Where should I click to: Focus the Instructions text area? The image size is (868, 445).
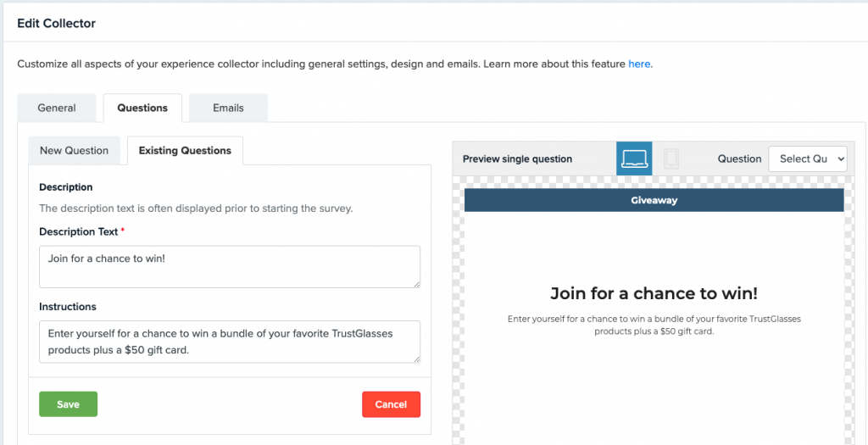pyautogui.click(x=229, y=341)
